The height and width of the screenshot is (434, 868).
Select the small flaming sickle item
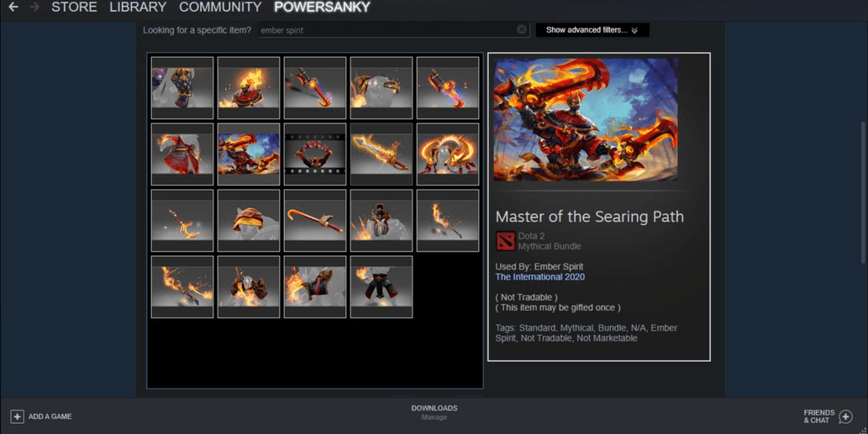pyautogui.click(x=182, y=221)
